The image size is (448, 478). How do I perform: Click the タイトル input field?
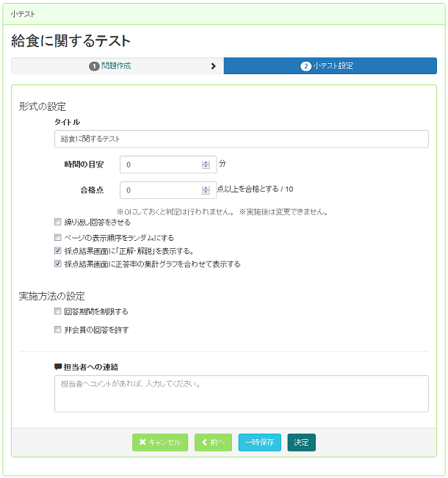point(242,139)
